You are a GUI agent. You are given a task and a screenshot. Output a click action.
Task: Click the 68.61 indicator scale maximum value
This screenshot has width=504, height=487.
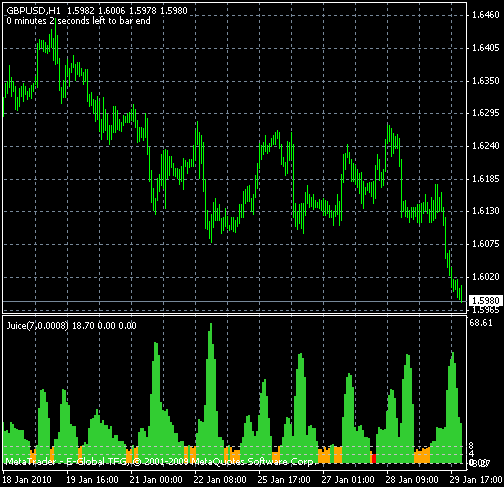point(480,323)
